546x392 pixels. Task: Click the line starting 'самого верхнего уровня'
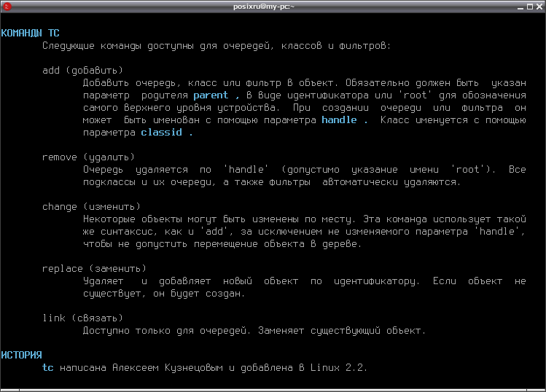tap(304, 108)
